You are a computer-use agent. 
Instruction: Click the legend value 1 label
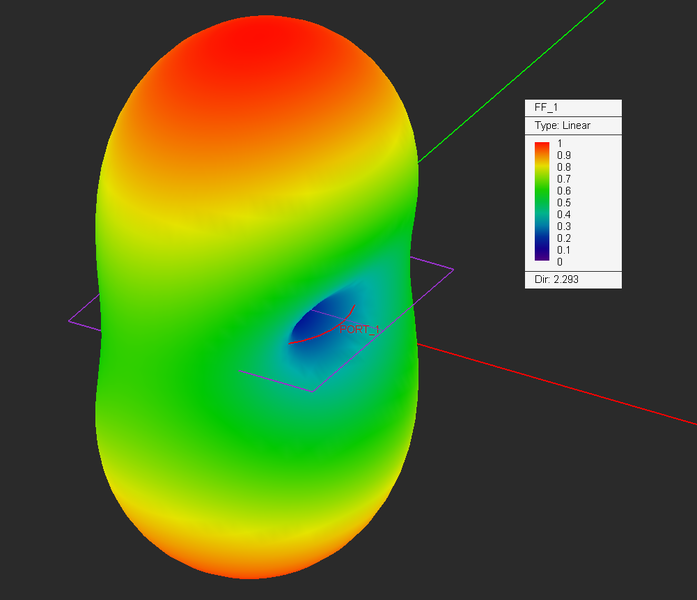560,144
